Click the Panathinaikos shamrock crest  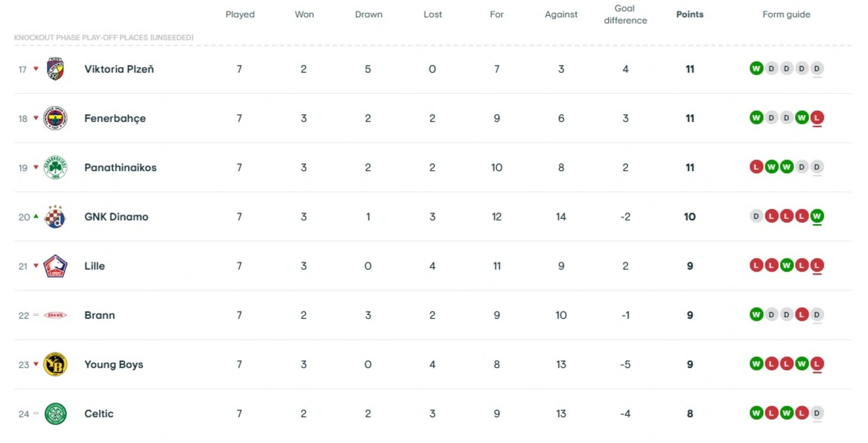[x=56, y=168]
